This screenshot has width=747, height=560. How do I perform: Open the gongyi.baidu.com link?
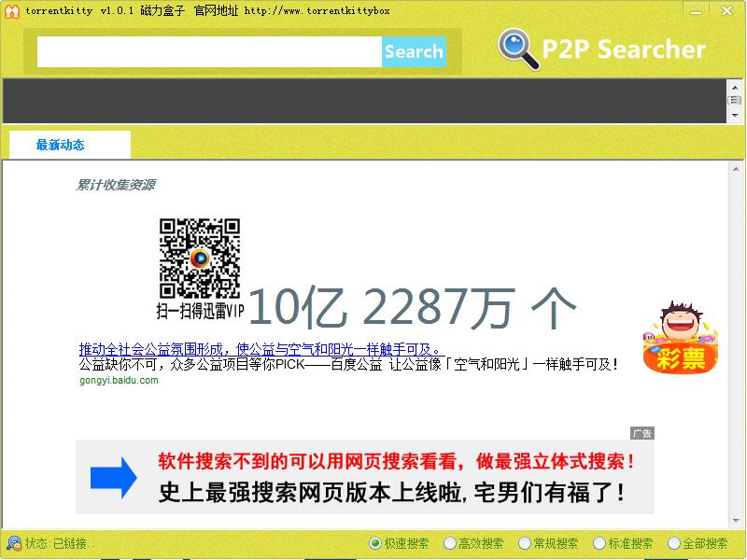(119, 380)
